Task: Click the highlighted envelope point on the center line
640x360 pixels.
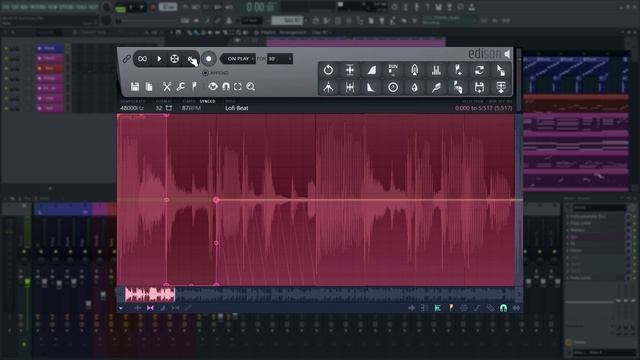Action: (x=216, y=200)
